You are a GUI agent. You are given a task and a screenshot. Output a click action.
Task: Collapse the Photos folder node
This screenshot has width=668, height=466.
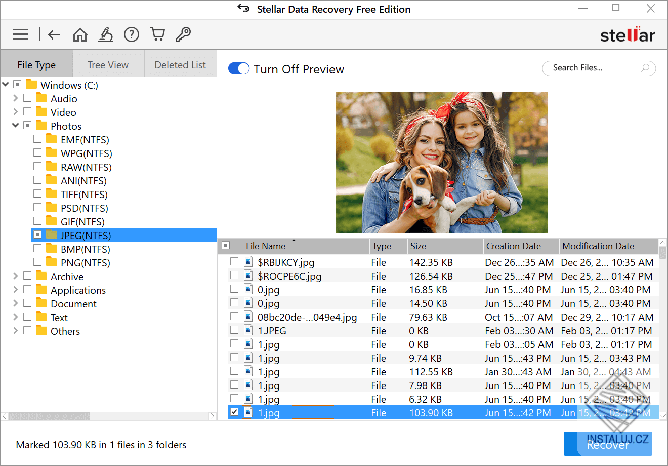[16, 125]
